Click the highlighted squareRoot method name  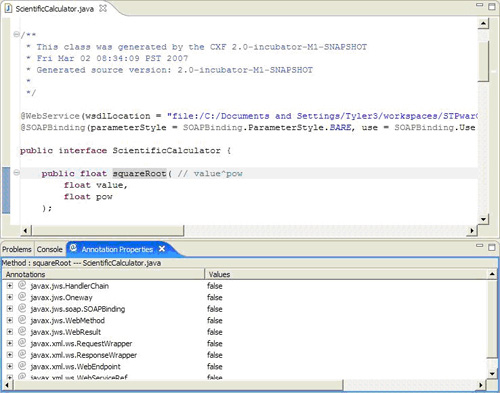(139, 174)
